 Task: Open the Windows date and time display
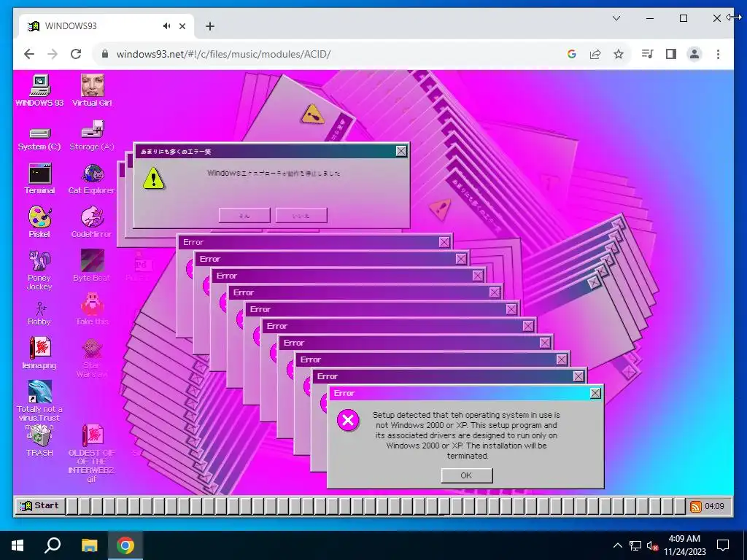coord(684,545)
